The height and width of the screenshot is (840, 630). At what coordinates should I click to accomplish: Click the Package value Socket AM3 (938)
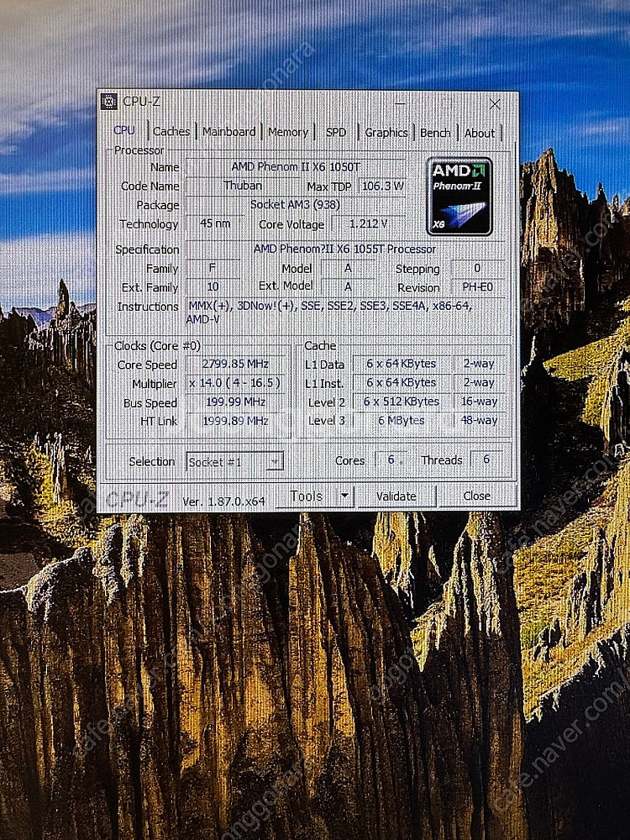pyautogui.click(x=295, y=205)
